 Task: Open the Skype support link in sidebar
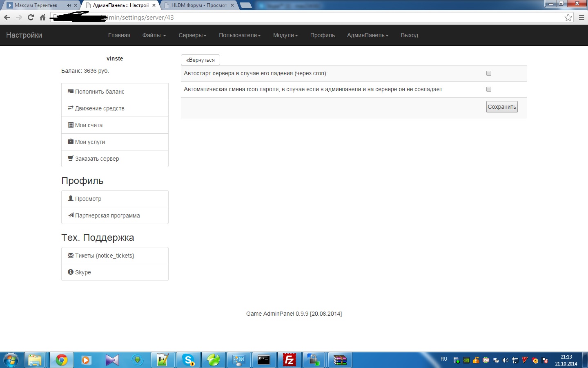(x=83, y=272)
